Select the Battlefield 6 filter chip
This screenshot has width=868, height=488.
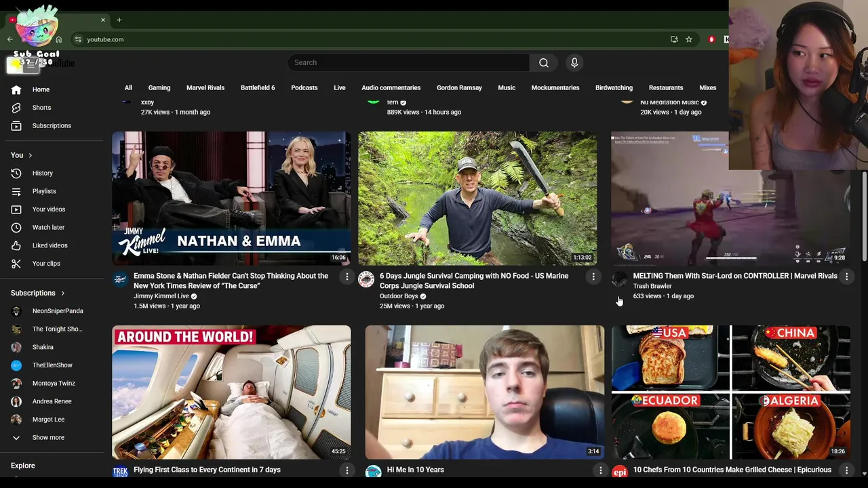click(258, 87)
